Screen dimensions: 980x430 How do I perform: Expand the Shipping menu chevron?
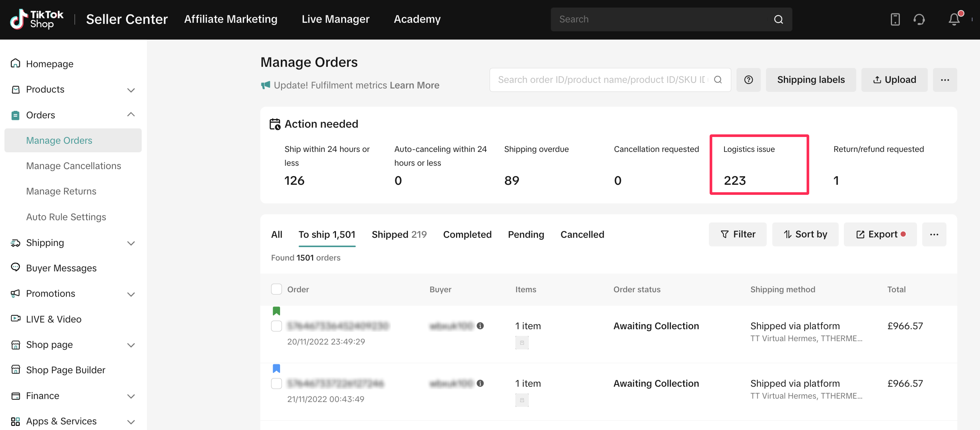tap(131, 243)
